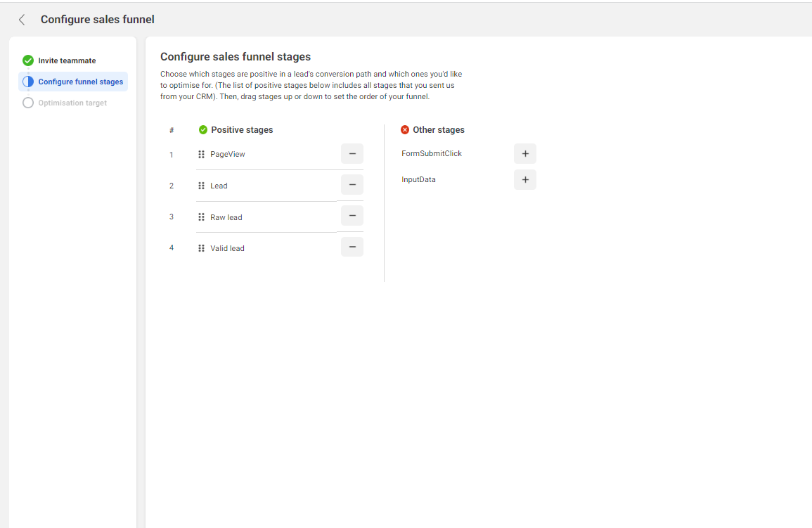Remove Raw lead using the minus button
The width and height of the screenshot is (812, 528).
pyautogui.click(x=352, y=216)
